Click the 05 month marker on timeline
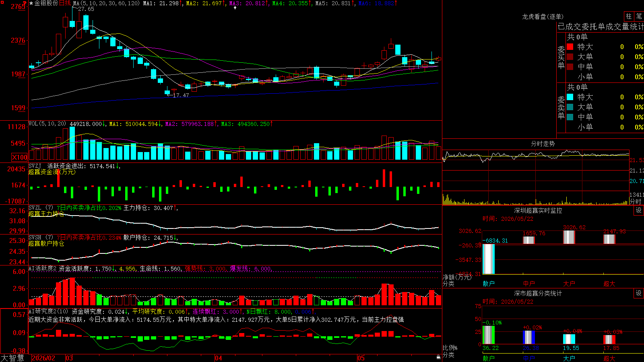644x362 pixels. (361, 358)
